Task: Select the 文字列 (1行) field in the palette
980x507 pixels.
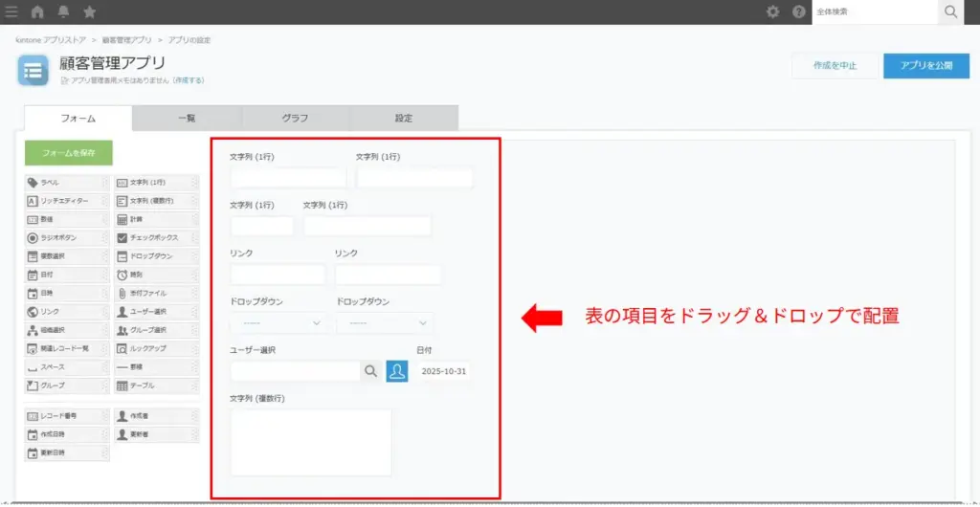Action: (x=157, y=183)
